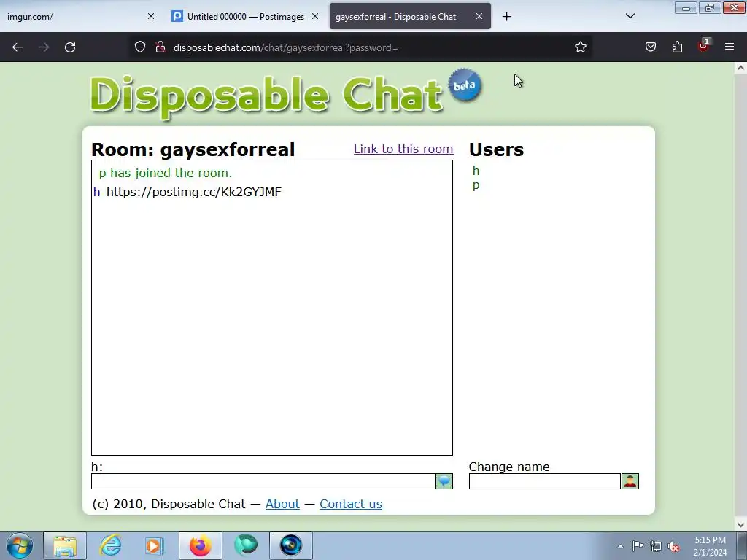Click the 'p has joined the room.' message

coord(166,173)
